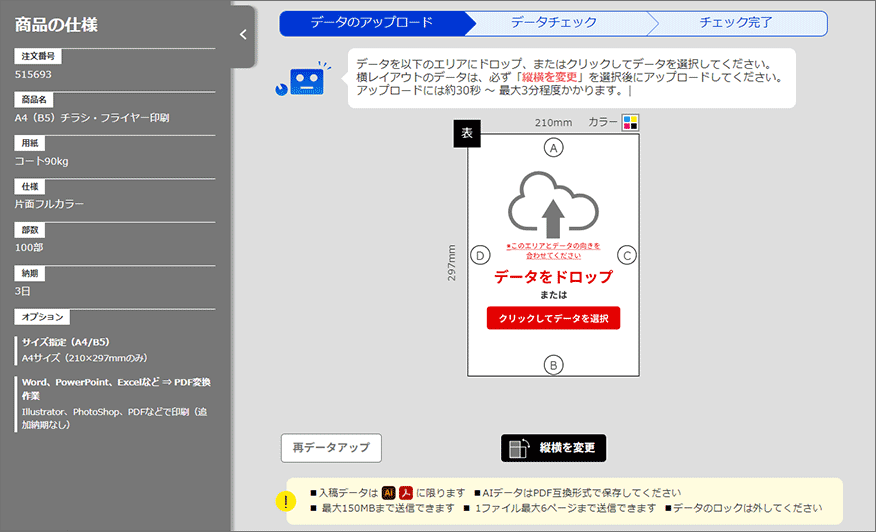Click the circled D marker
Screen dimensions: 876x532
pos(480,255)
